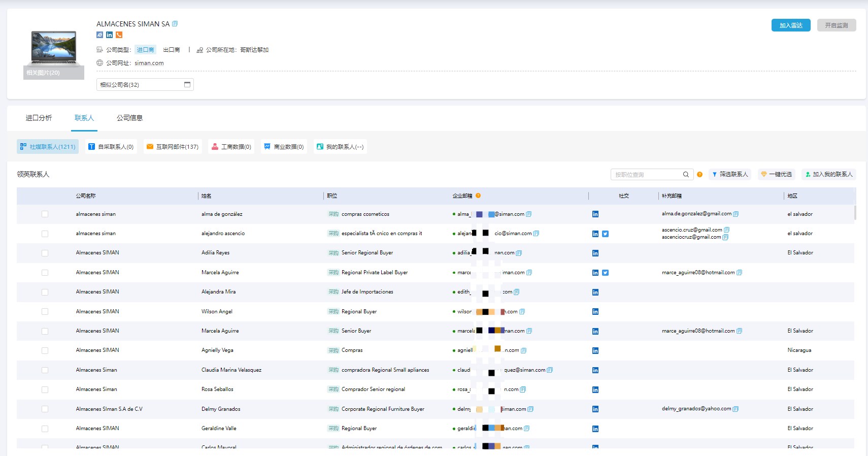Click the Nicaragua region cell
The image size is (868, 456).
[799, 350]
